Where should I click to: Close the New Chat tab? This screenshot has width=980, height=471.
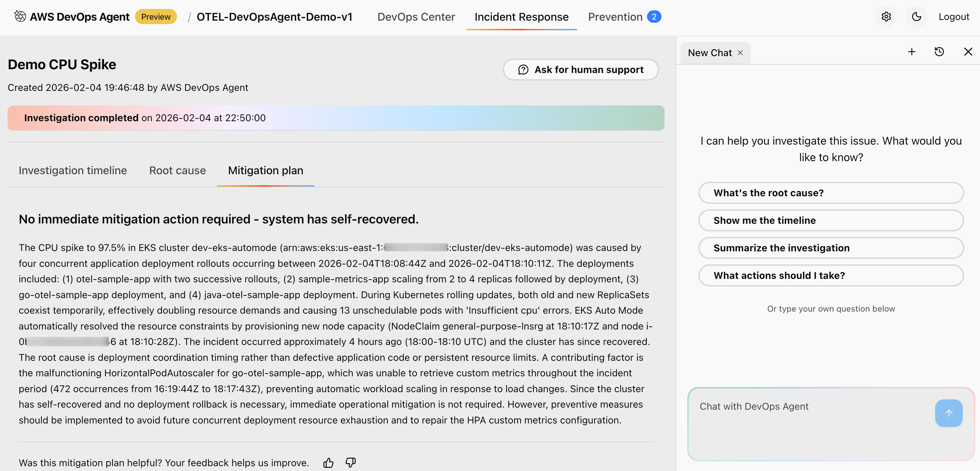point(740,52)
